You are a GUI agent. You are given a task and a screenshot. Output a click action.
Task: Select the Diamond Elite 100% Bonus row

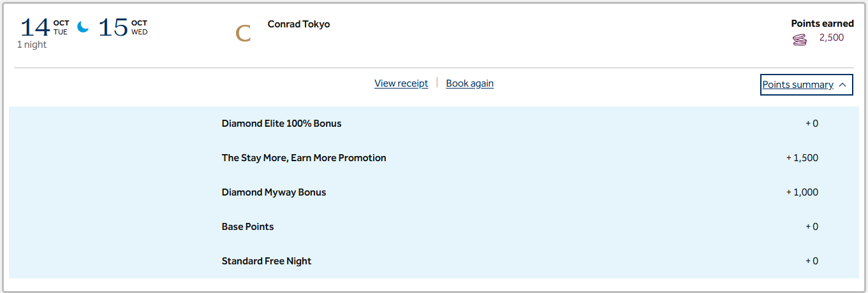pyautogui.click(x=281, y=124)
